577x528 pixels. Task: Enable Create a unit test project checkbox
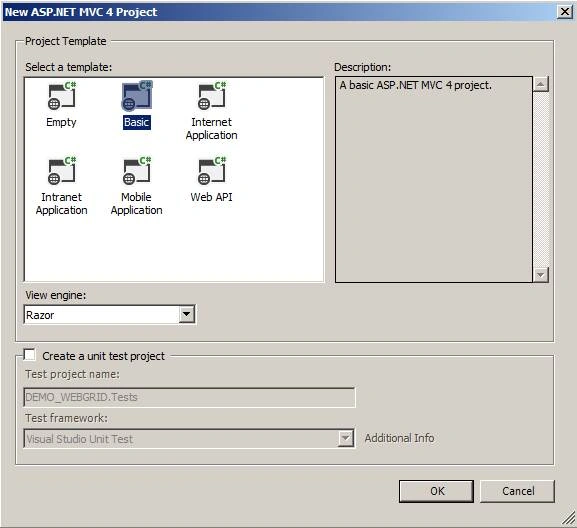tap(29, 355)
